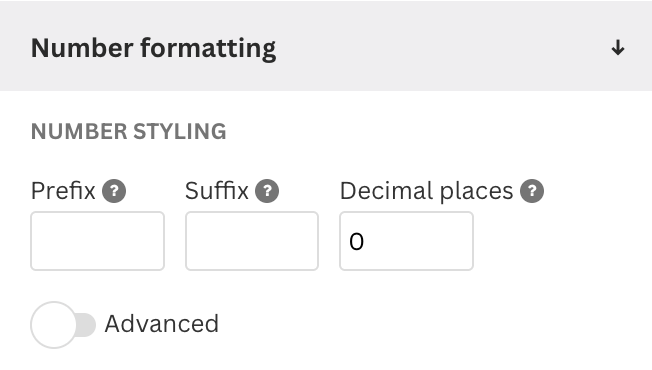Select the 0 value in Decimal places
Screen dimensions: 652x370
pos(357,242)
